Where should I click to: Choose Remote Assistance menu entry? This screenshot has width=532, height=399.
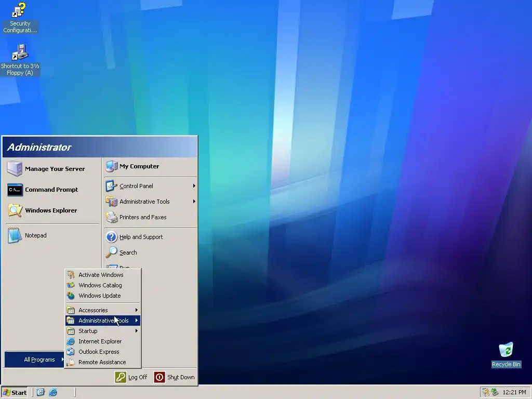[103, 362]
